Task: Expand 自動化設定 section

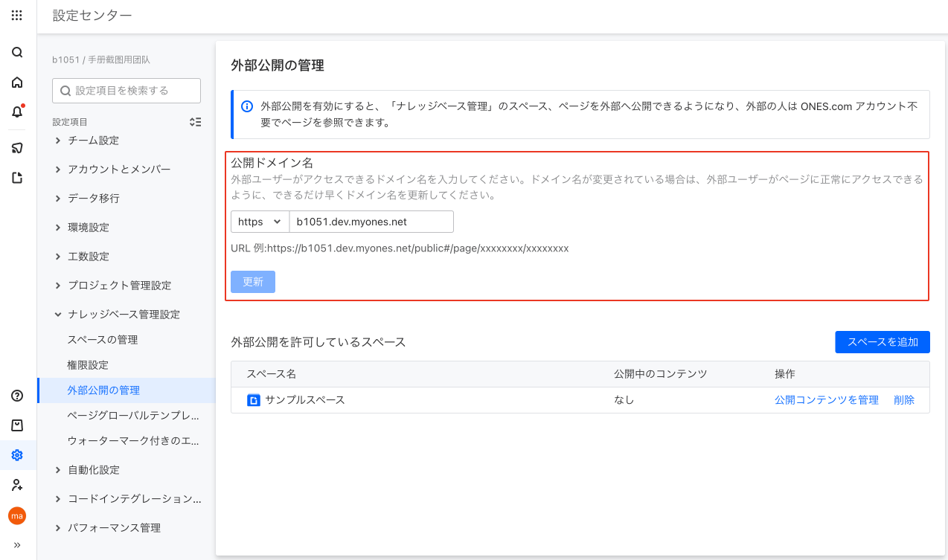Action: [58, 470]
